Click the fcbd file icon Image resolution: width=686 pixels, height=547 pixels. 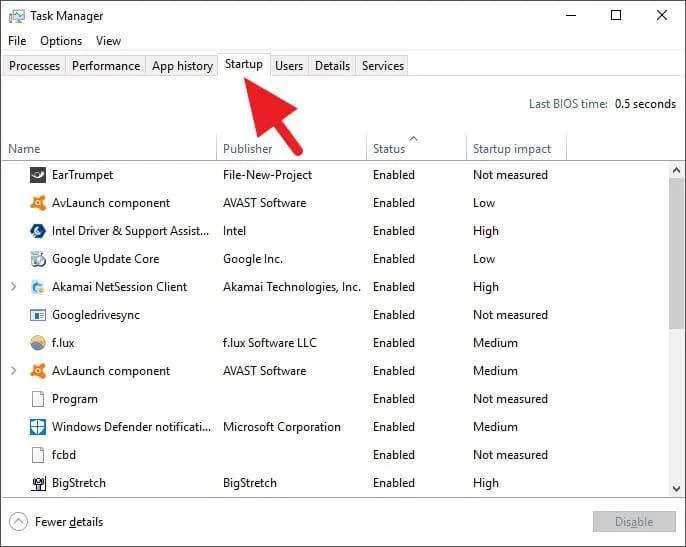click(38, 455)
